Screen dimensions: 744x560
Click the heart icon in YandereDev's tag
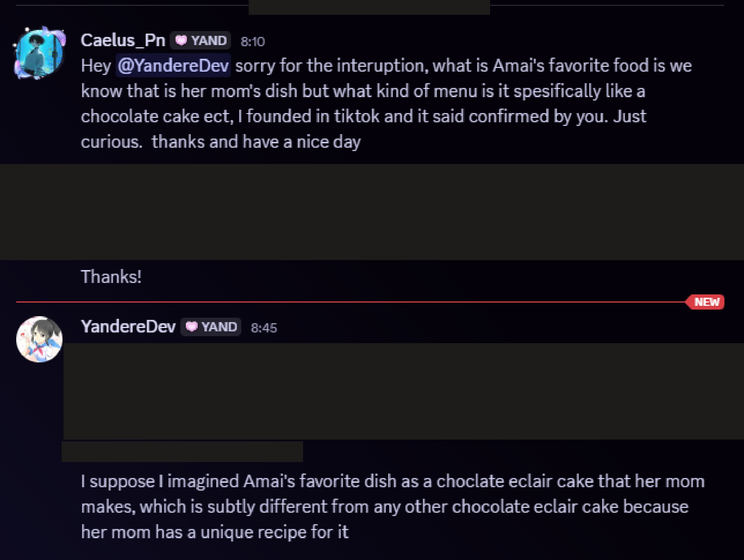(191, 327)
